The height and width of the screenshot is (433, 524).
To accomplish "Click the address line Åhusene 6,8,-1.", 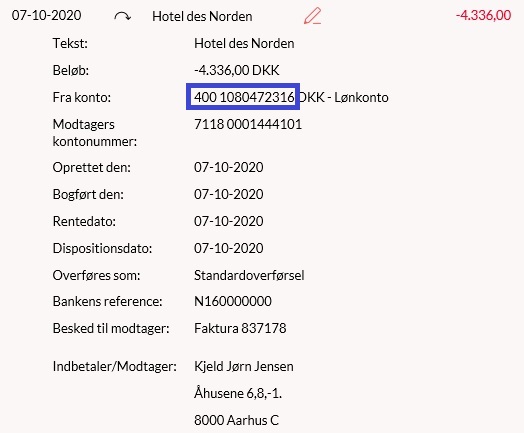I will click(x=238, y=393).
